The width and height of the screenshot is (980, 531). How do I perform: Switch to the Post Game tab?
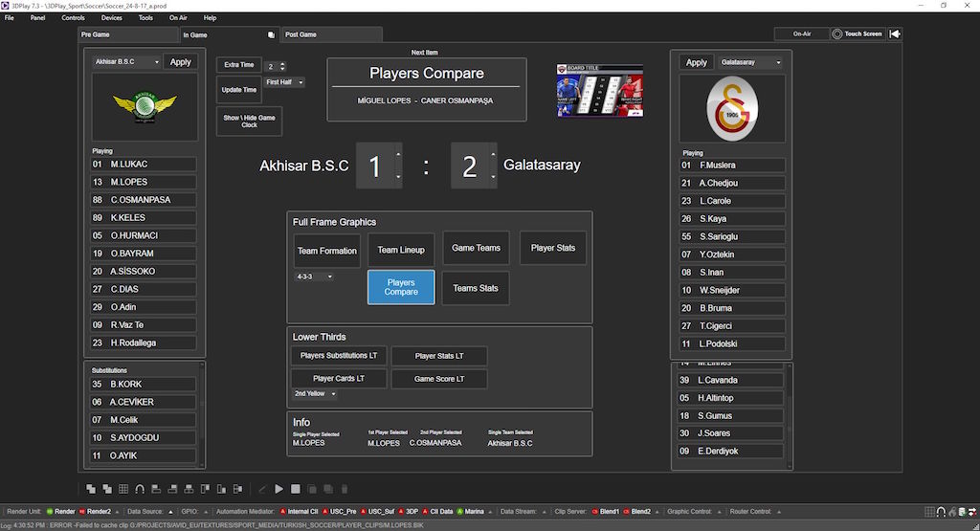tap(332, 35)
